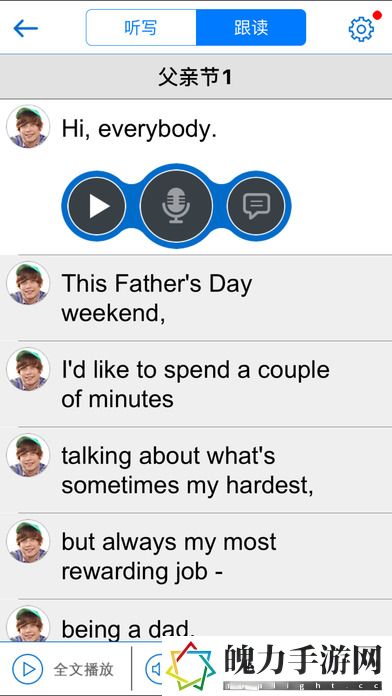
Task: Tap the 父亲节1 lesson title header
Action: pyautogui.click(x=196, y=77)
